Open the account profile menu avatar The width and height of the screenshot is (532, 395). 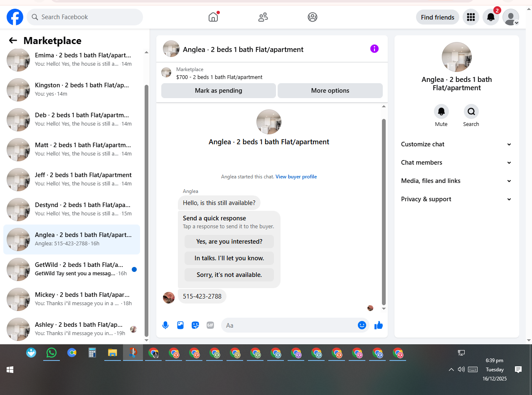(x=511, y=17)
